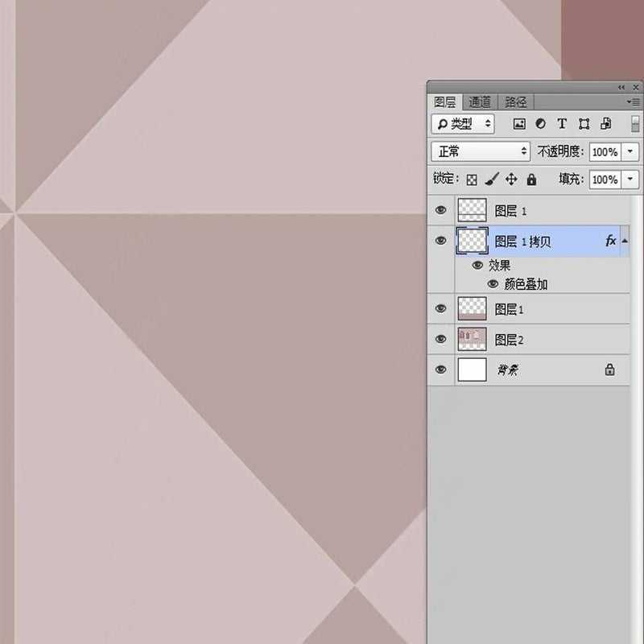Hide the 图层2 layer via eye icon

click(x=440, y=339)
